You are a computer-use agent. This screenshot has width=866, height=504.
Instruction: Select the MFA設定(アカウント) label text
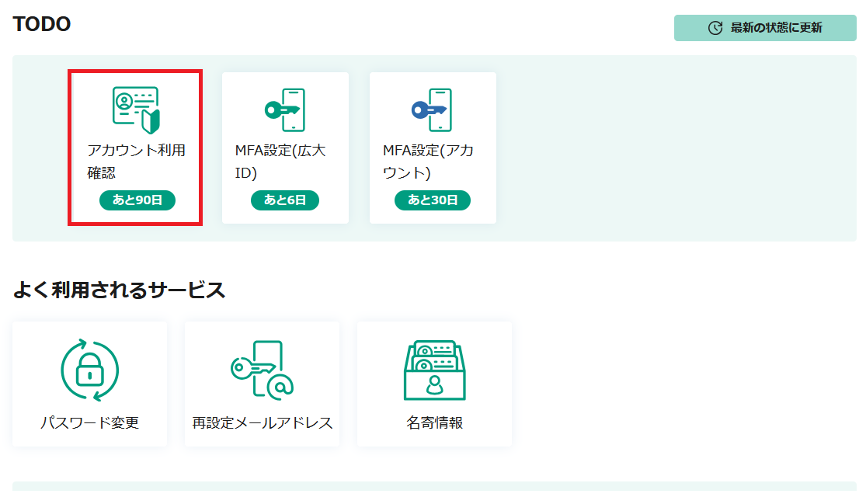[428, 162]
